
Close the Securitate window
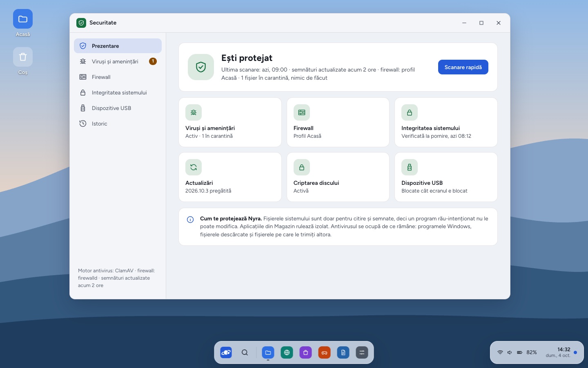(499, 23)
